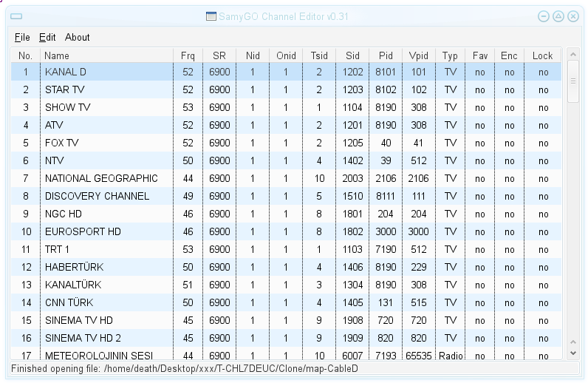Sort by the Sid column header
Screen dimensions: 588x383
352,55
